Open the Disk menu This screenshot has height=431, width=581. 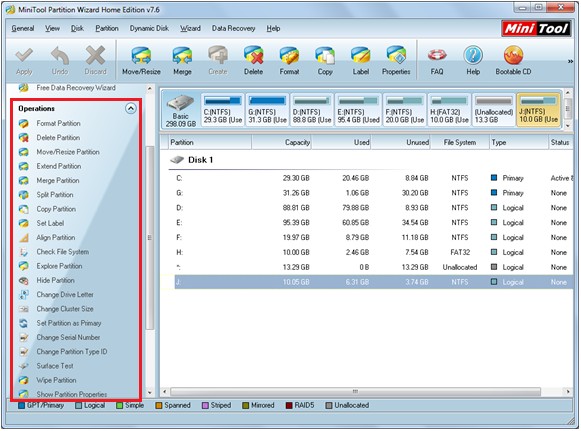[x=77, y=29]
